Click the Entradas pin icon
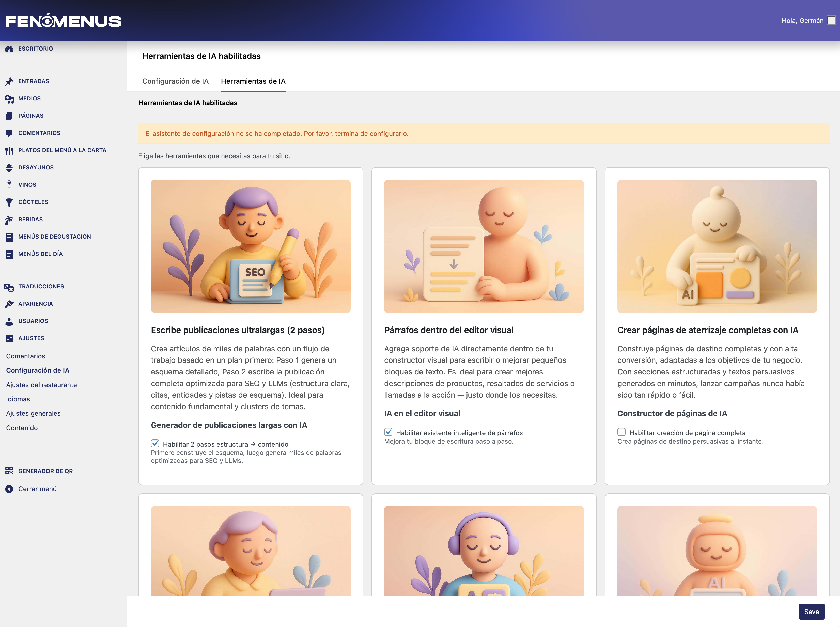The image size is (840, 627). click(9, 81)
